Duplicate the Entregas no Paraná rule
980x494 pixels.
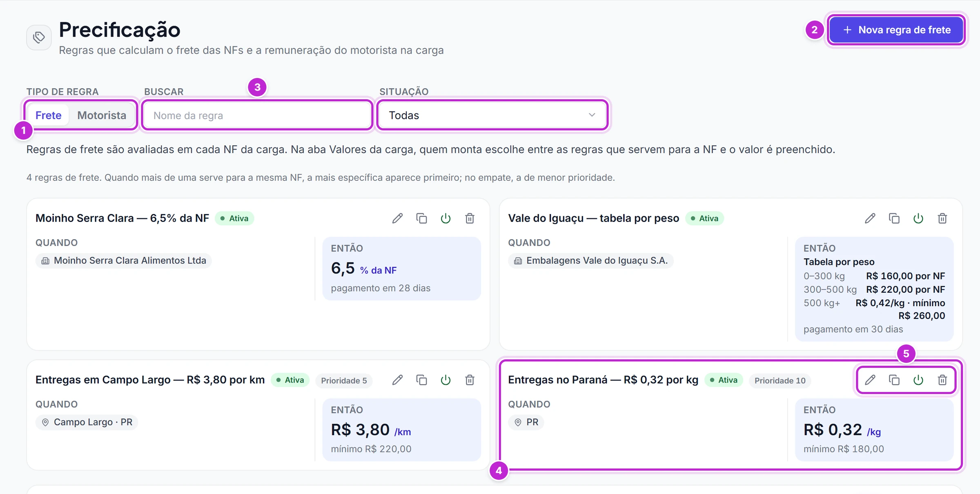(x=894, y=380)
